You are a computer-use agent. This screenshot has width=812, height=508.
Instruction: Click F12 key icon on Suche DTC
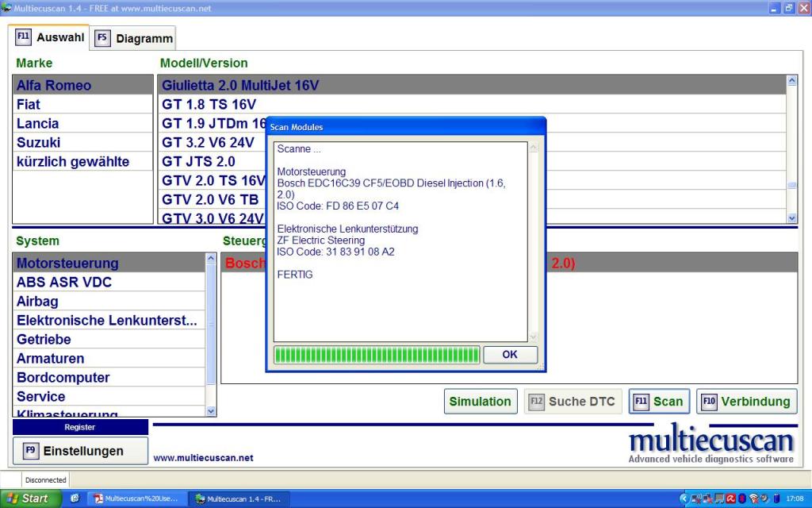click(537, 402)
